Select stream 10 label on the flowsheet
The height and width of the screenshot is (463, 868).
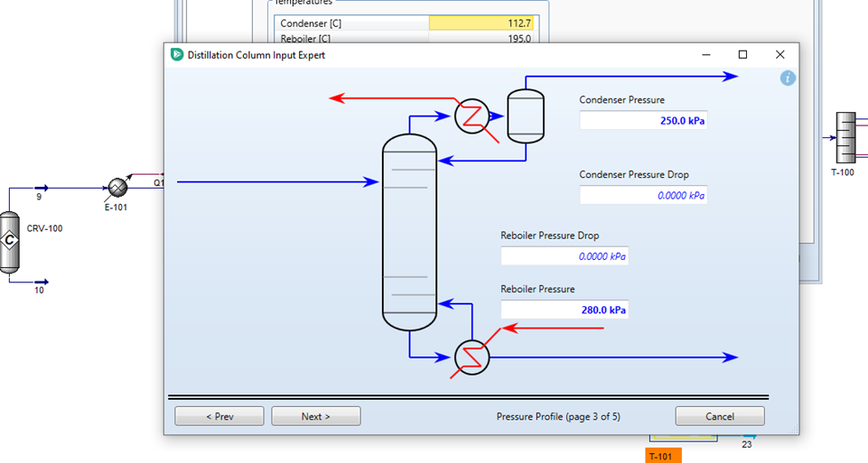coord(39,290)
